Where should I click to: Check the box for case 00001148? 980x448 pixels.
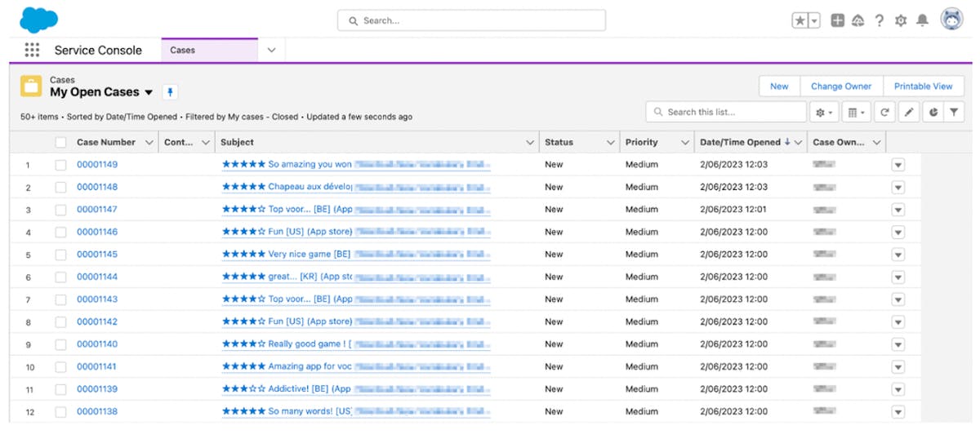coord(60,187)
